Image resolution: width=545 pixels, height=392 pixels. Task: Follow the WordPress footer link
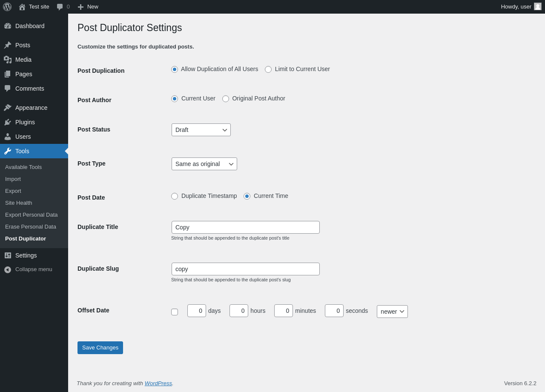point(158,383)
